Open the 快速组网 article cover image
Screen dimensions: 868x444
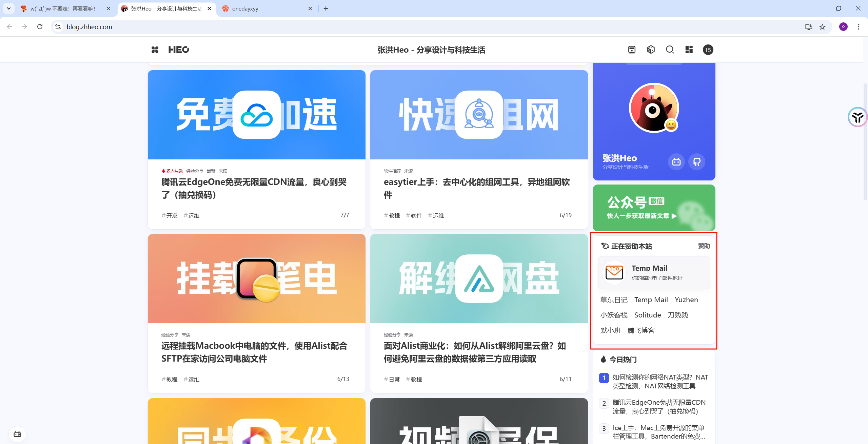[x=479, y=115]
